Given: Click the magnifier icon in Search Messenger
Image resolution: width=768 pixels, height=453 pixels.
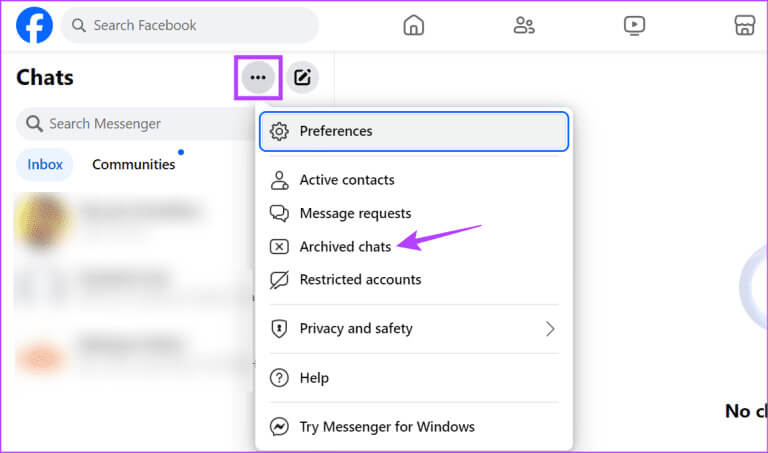Looking at the screenshot, I should tap(34, 123).
